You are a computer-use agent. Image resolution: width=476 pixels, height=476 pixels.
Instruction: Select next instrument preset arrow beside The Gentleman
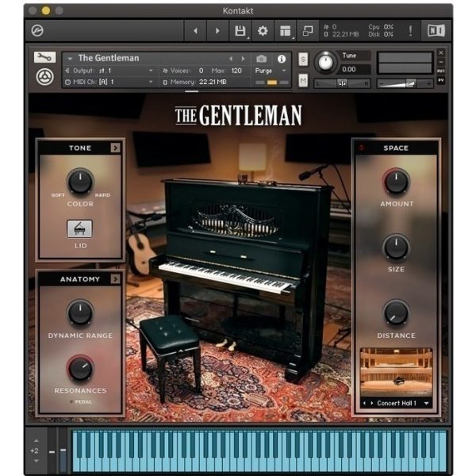click(x=244, y=59)
